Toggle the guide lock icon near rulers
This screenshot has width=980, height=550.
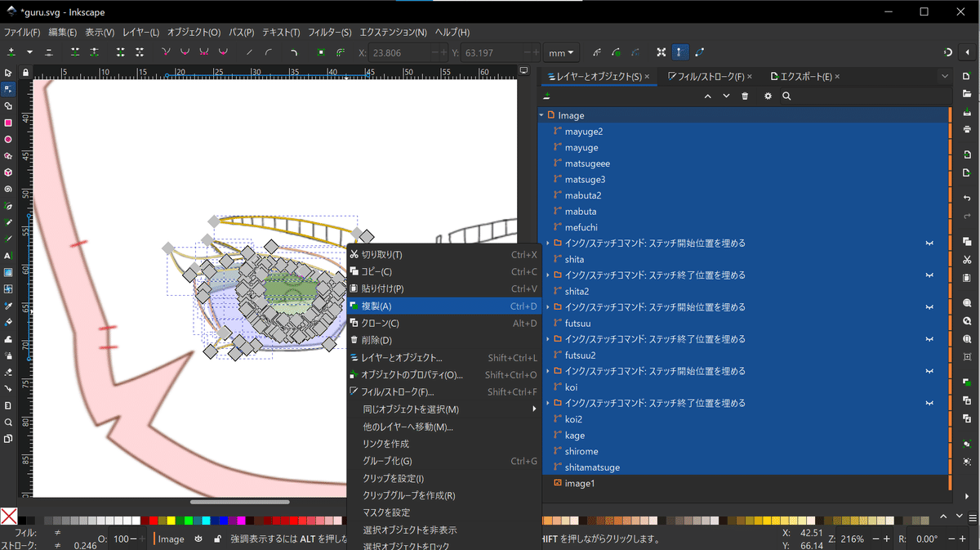pyautogui.click(x=26, y=73)
